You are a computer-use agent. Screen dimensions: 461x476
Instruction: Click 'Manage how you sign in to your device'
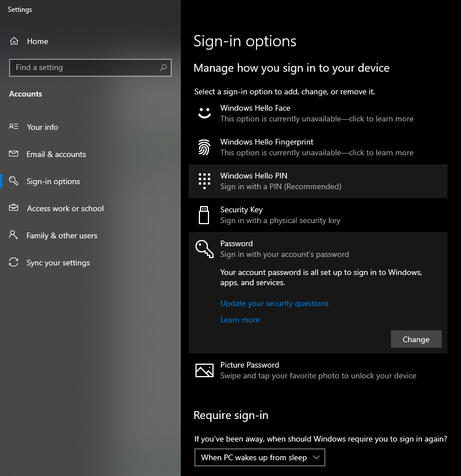click(292, 68)
